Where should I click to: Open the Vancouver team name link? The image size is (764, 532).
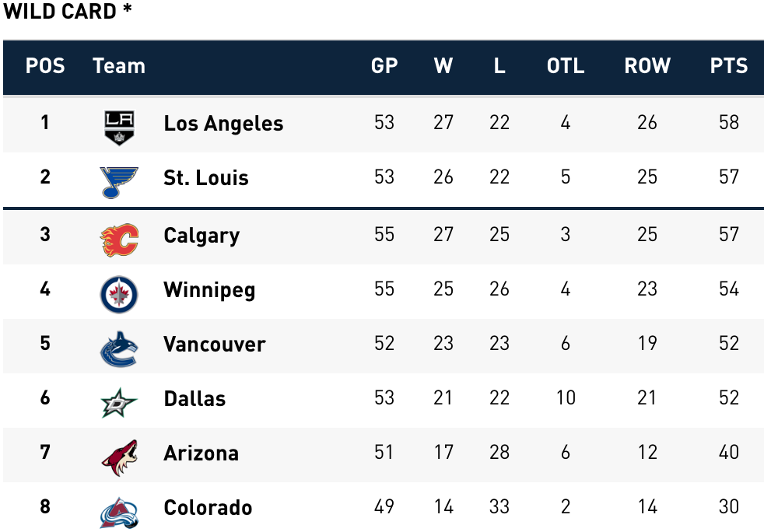215,345
